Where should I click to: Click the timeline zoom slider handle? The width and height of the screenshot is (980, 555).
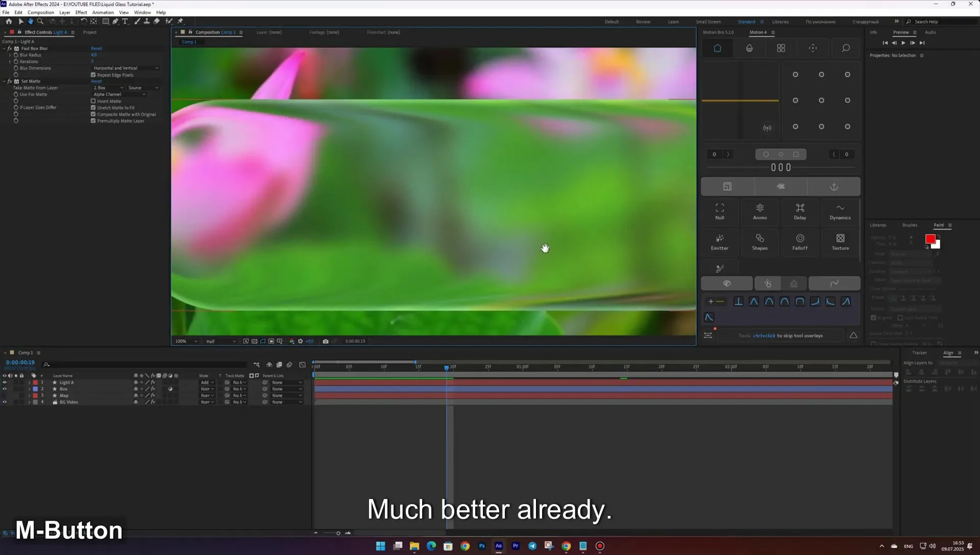[338, 533]
